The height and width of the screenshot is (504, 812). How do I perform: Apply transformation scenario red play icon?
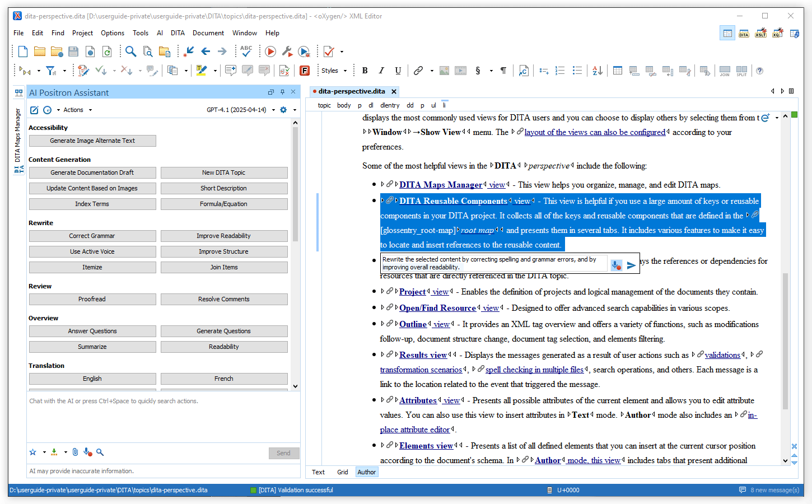click(x=270, y=52)
